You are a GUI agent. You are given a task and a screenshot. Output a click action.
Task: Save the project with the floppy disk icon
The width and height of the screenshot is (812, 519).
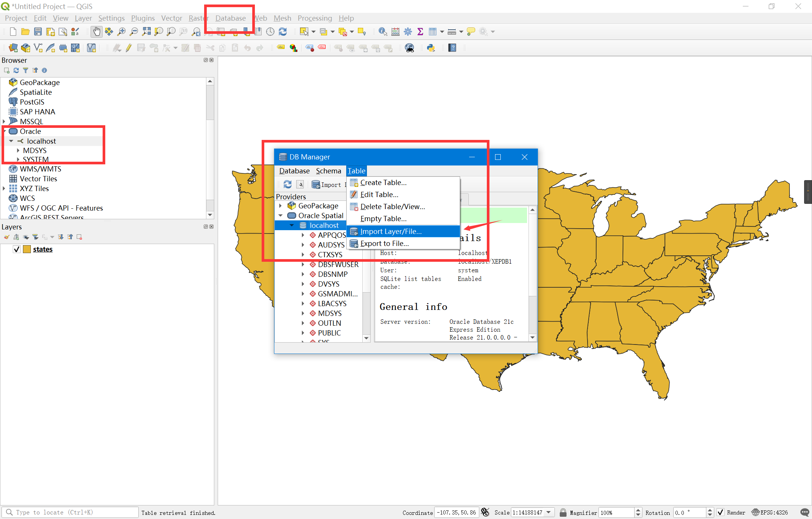38,32
